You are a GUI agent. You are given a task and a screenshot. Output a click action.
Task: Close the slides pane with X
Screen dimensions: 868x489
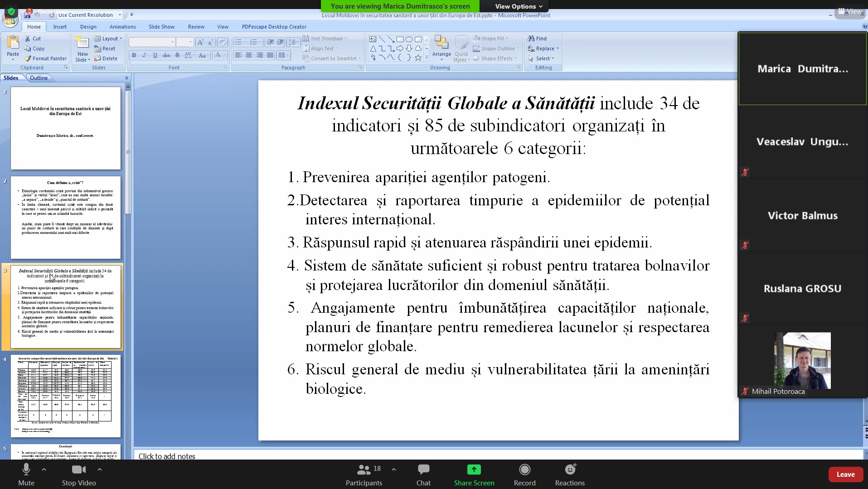click(x=126, y=78)
